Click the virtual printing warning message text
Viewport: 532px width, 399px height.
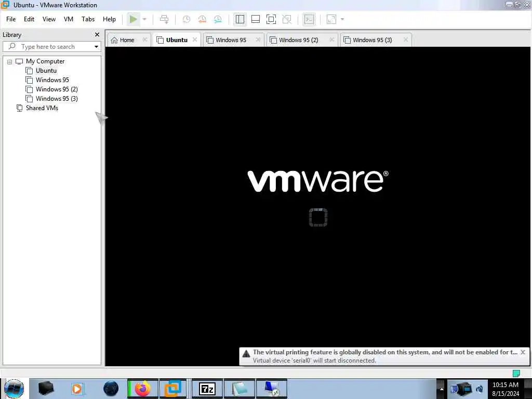coord(385,352)
